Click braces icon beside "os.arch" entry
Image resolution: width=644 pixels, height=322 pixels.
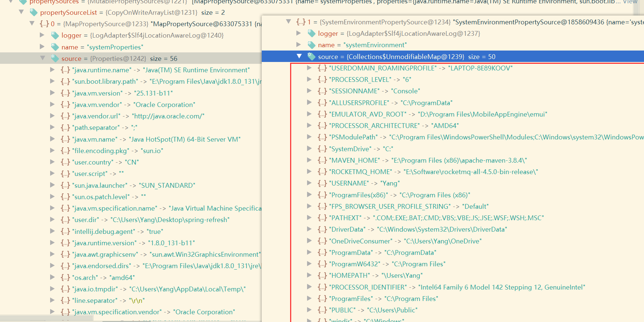(65, 277)
